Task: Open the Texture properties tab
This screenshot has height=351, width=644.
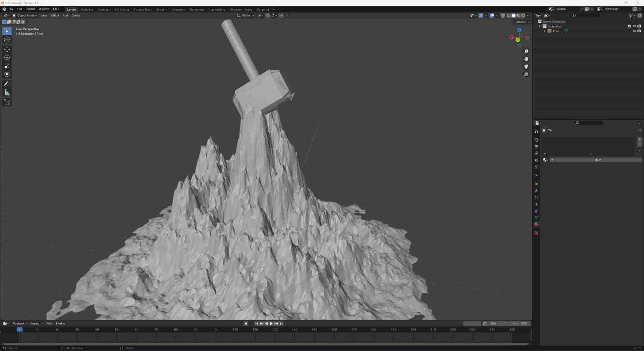Action: point(536,233)
